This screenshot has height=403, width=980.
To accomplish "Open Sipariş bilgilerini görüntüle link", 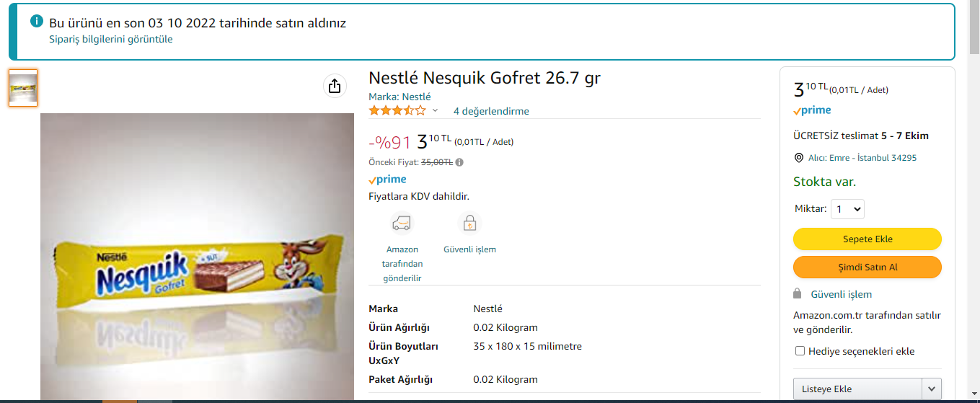I will (111, 40).
